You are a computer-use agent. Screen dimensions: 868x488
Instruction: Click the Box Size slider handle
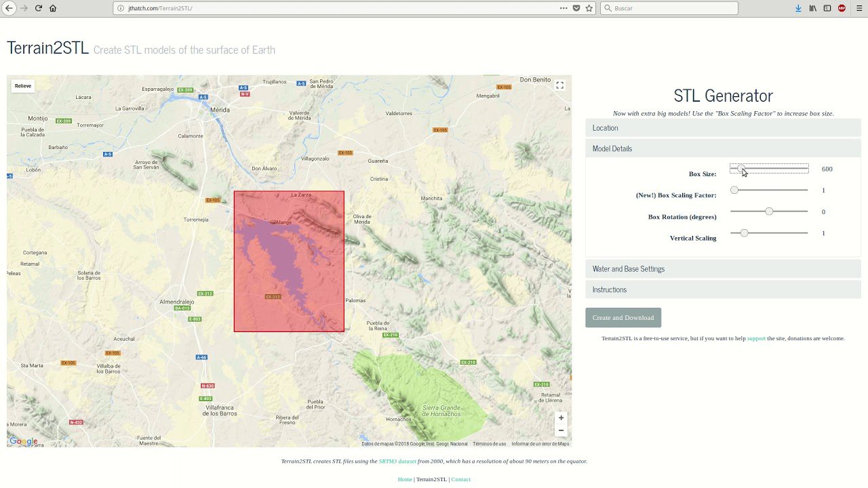741,169
